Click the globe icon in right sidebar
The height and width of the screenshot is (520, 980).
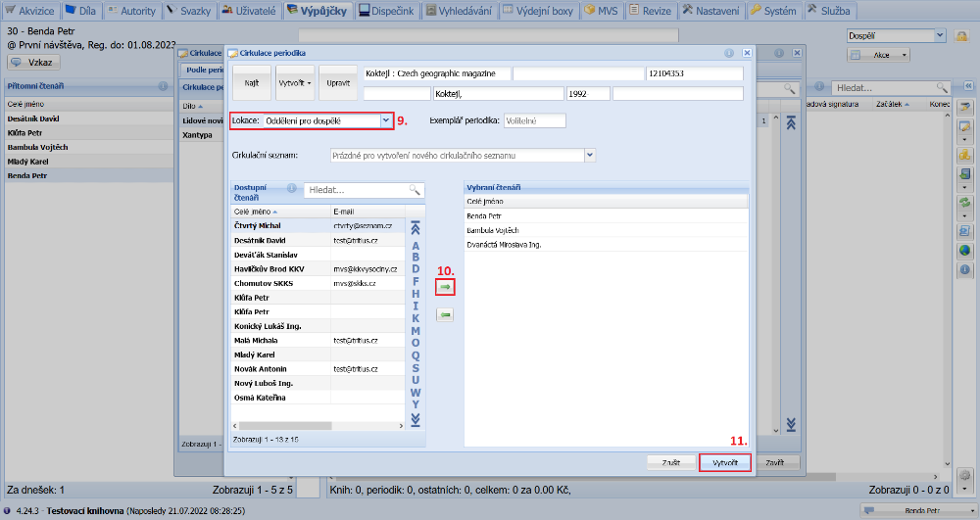pos(964,250)
